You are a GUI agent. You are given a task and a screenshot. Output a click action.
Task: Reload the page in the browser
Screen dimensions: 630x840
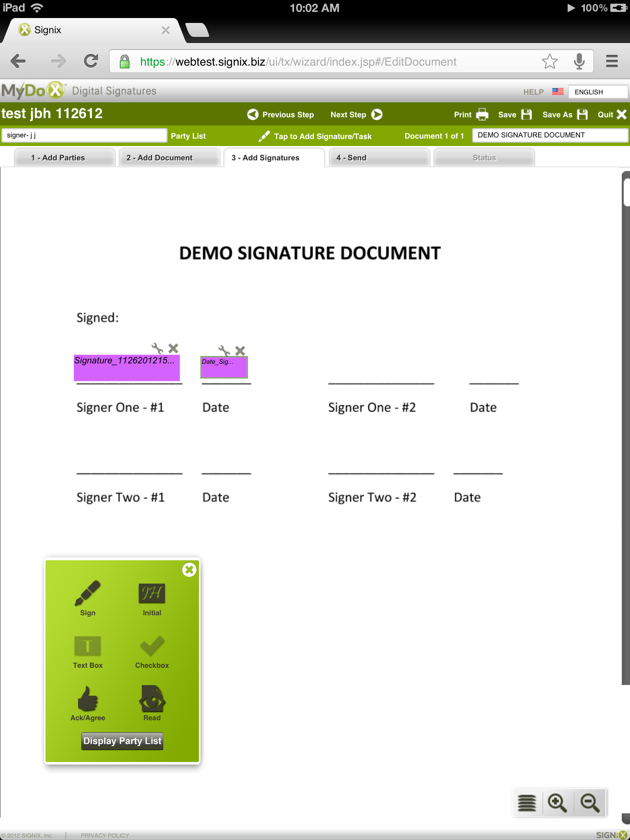91,62
